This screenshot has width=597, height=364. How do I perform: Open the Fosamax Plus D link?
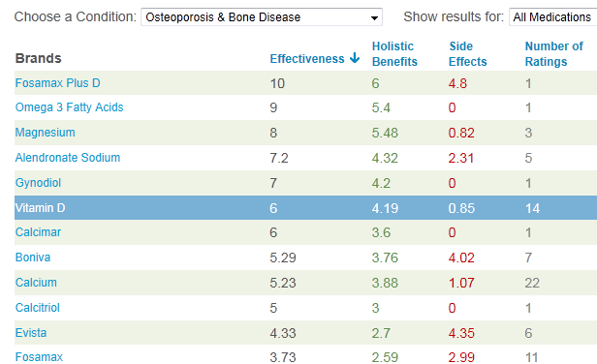(58, 83)
